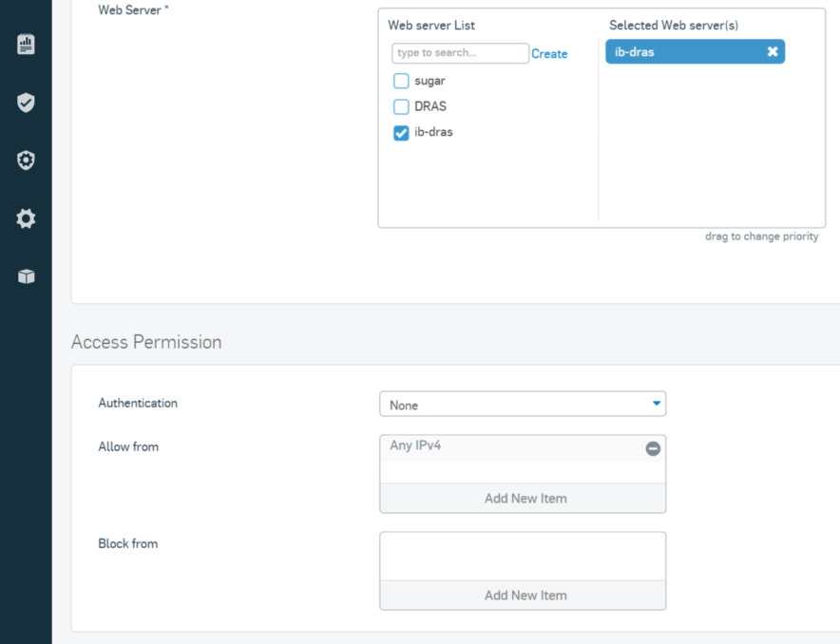Viewport: 840px width, 644px height.
Task: Click the sugar label in server list
Action: 430,81
